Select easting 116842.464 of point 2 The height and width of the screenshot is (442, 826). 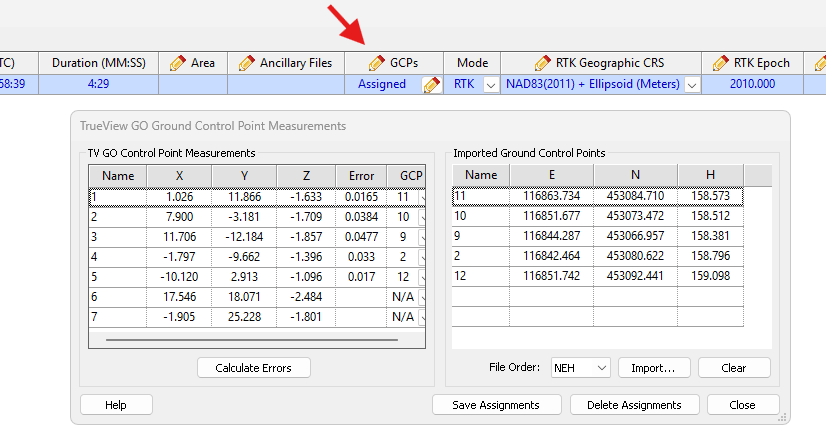point(552,256)
